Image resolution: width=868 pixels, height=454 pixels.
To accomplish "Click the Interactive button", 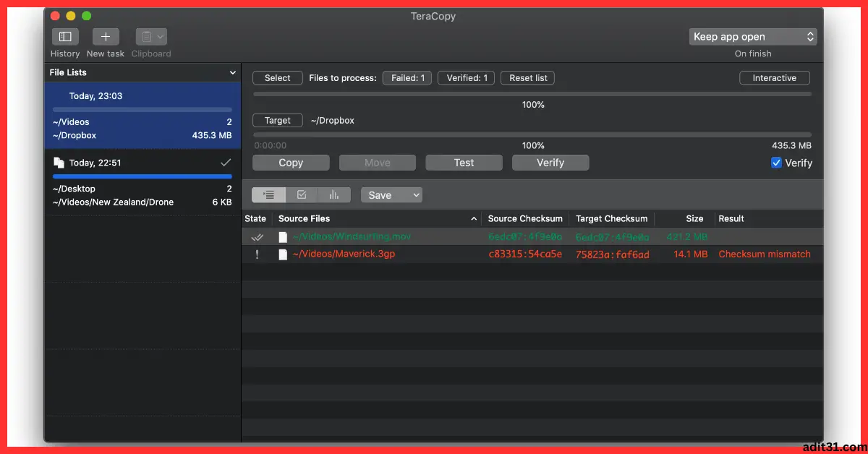I will point(775,78).
